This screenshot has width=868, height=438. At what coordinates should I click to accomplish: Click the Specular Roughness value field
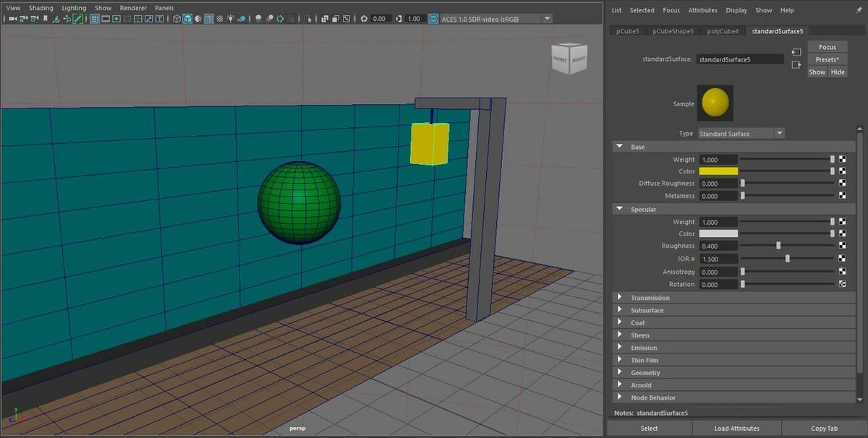(718, 246)
